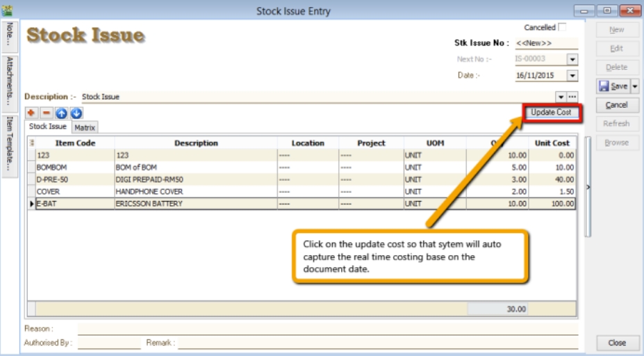644x356 pixels.
Task: Click the application icon in title bar
Action: pyautogui.click(x=8, y=10)
